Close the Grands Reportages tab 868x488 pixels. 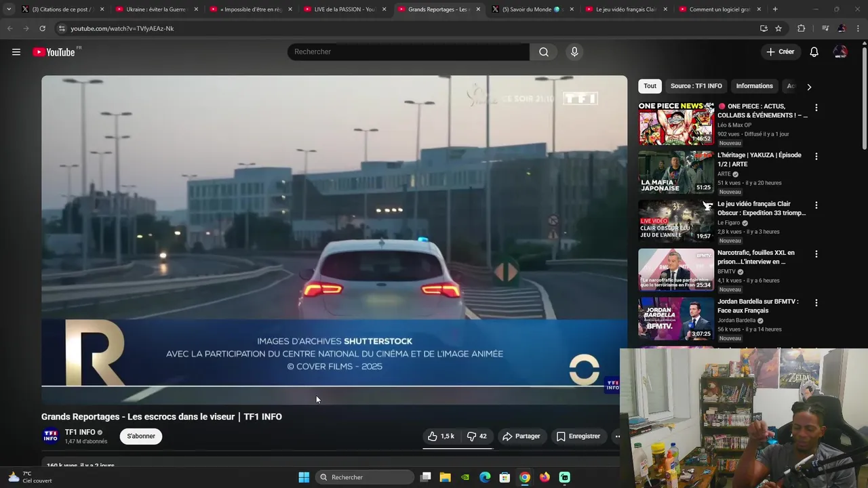click(478, 9)
